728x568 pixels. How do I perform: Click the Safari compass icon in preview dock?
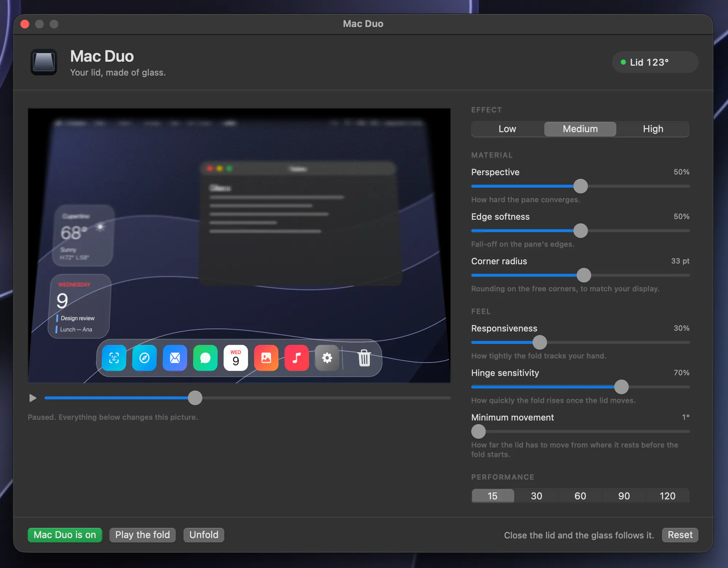(144, 358)
